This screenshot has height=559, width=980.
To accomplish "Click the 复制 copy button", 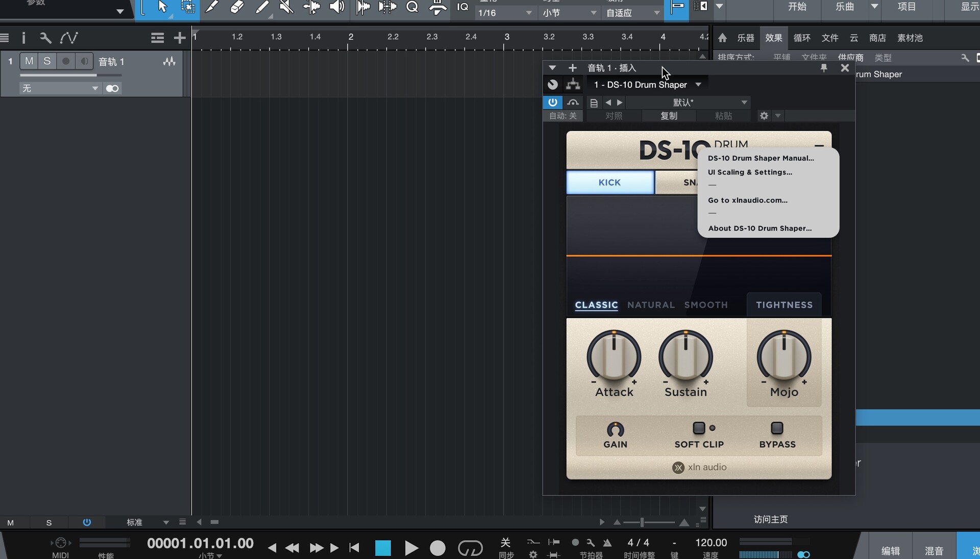I will tap(669, 116).
